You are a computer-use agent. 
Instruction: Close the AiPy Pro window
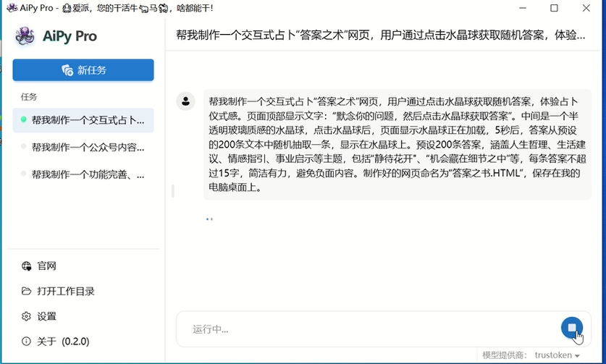coord(586,8)
